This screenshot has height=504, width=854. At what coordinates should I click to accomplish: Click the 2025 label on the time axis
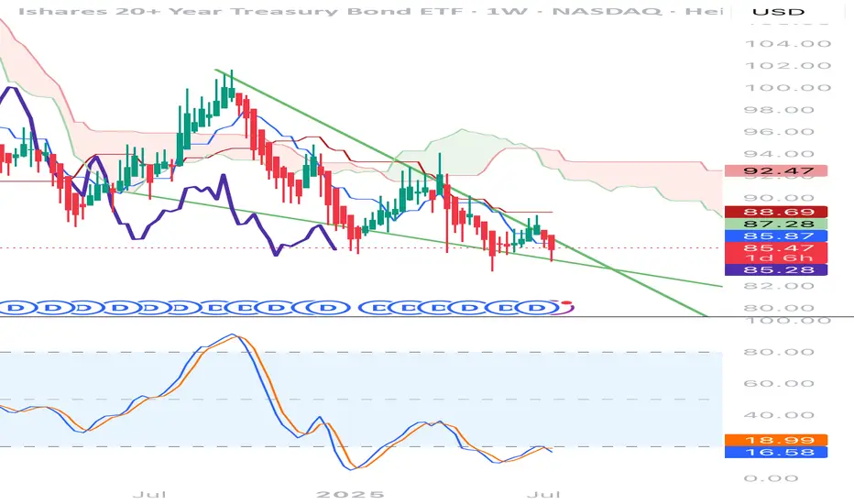(350, 494)
